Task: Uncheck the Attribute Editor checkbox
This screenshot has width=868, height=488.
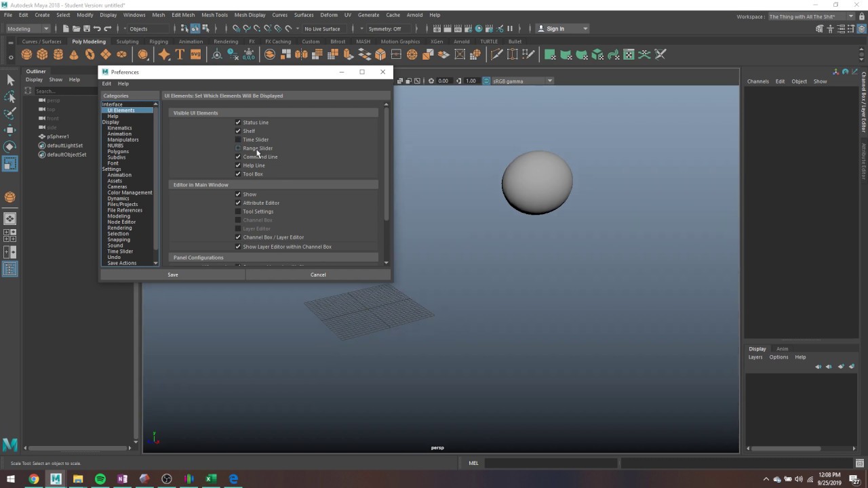Action: [x=238, y=203]
